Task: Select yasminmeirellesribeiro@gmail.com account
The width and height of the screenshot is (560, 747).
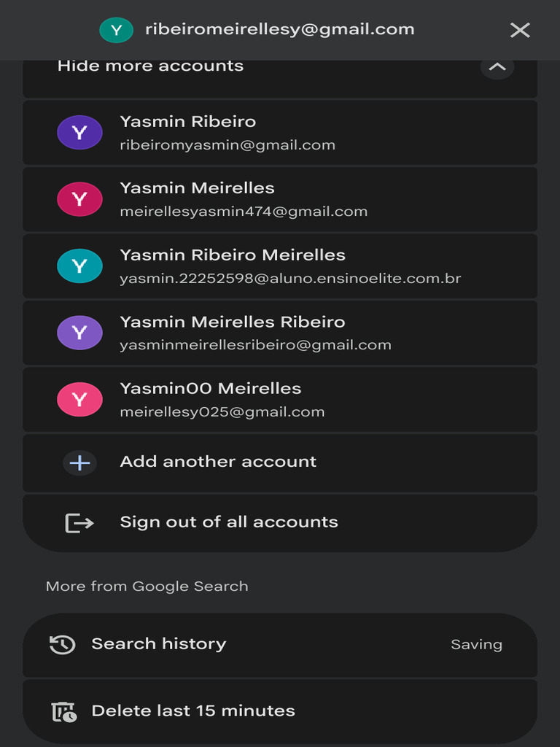Action: [280, 333]
